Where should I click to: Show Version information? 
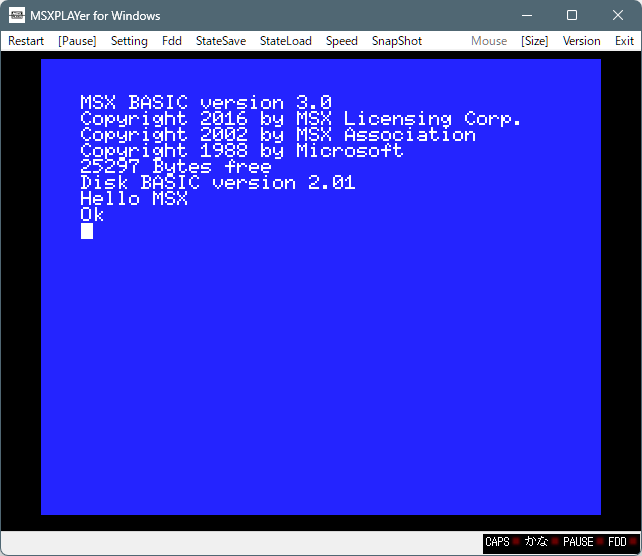[x=581, y=41]
